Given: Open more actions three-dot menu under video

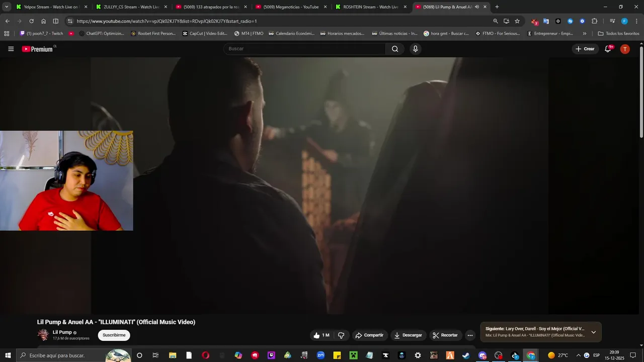Looking at the screenshot, I should tap(470, 335).
